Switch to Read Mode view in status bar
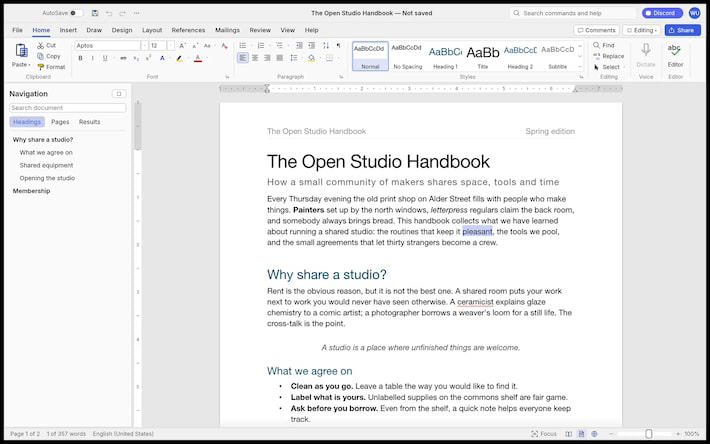 pyautogui.click(x=568, y=434)
